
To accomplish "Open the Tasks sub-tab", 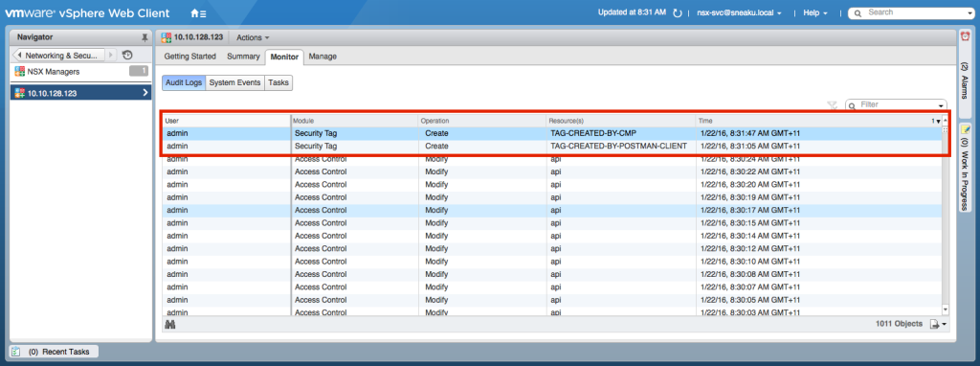I will 278,82.
